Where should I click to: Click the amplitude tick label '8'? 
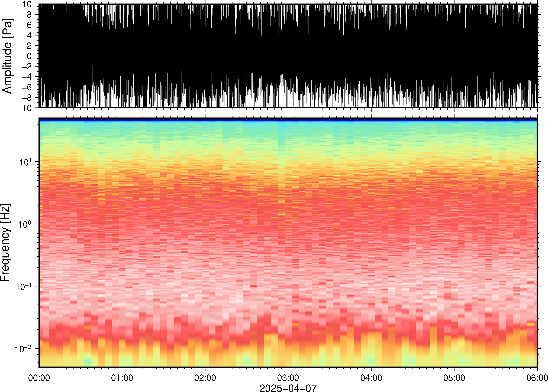pyautogui.click(x=30, y=14)
